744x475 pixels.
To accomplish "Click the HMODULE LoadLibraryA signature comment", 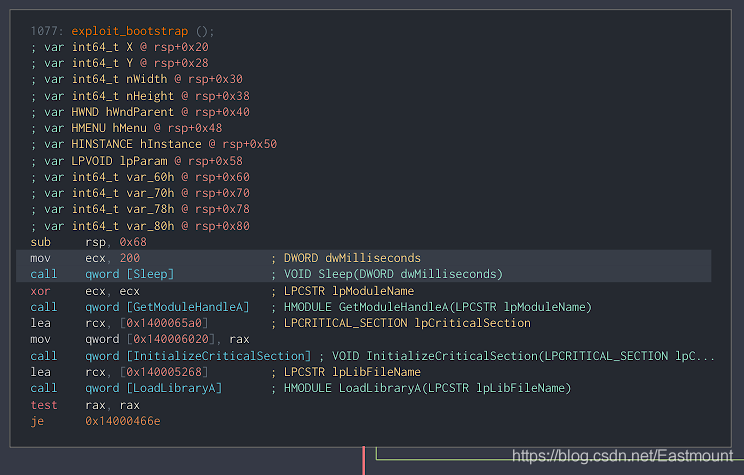I will click(x=428, y=388).
